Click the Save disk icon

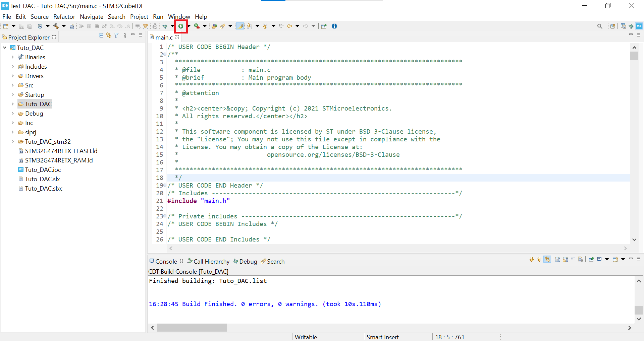point(21,26)
